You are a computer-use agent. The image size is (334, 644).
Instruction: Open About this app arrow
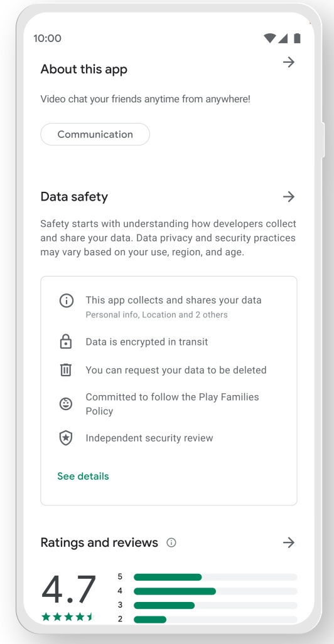[289, 63]
